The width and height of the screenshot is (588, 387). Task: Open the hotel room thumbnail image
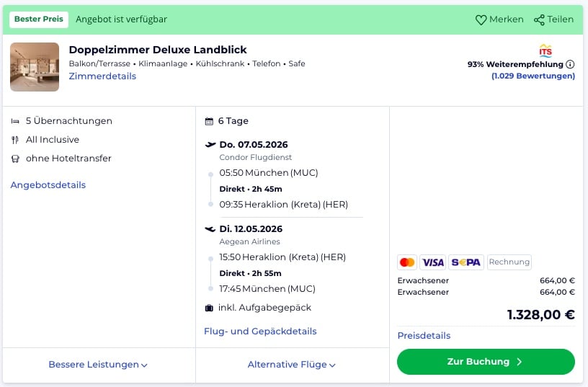tap(35, 67)
